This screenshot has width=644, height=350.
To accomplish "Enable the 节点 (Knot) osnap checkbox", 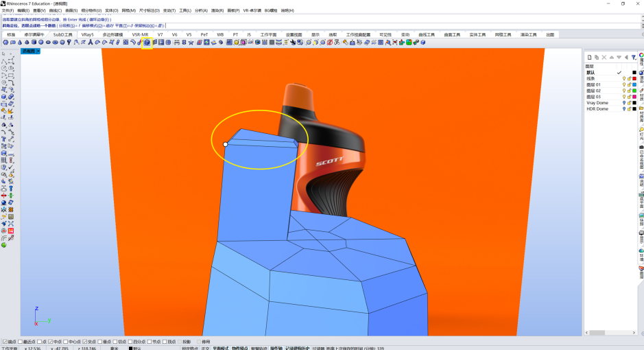I will click(x=150, y=342).
